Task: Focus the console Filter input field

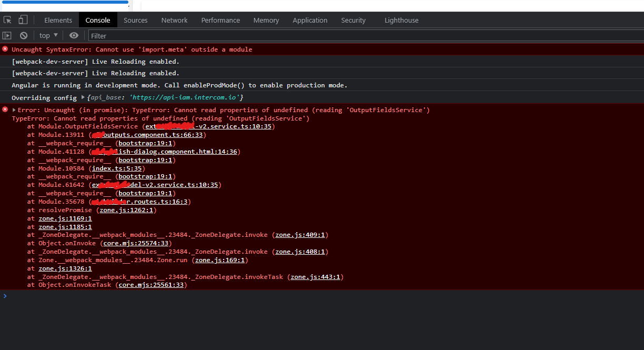Action: click(365, 36)
